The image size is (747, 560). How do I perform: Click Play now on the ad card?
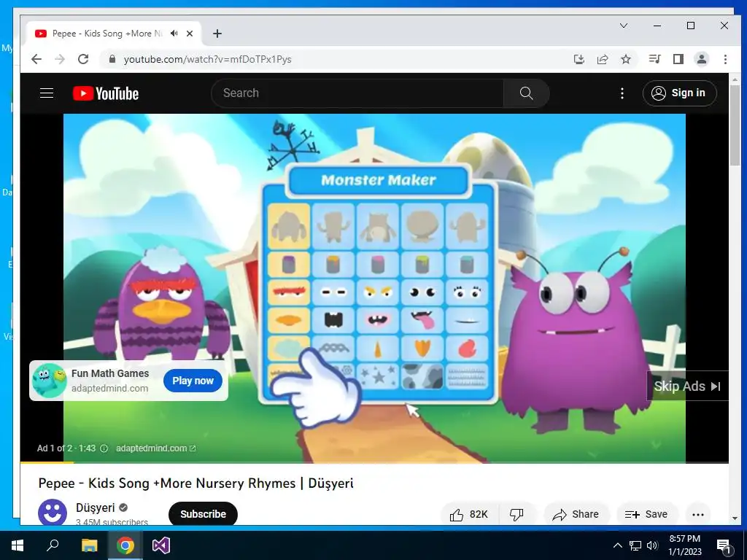[x=193, y=381]
